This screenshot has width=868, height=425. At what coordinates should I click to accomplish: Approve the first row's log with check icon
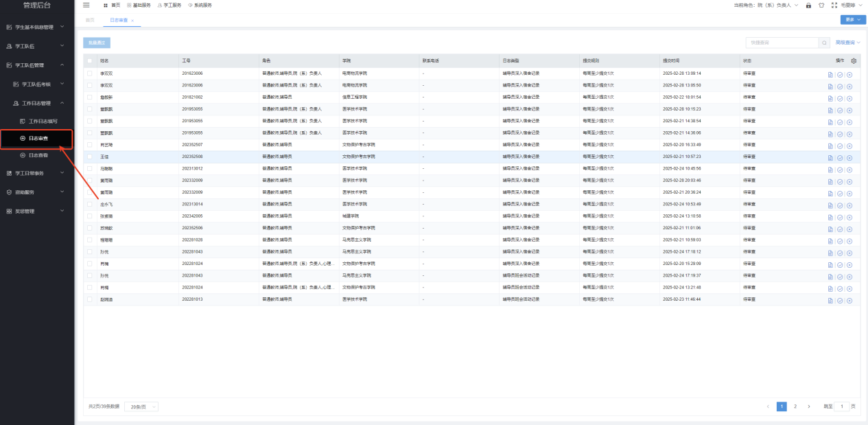(840, 74)
